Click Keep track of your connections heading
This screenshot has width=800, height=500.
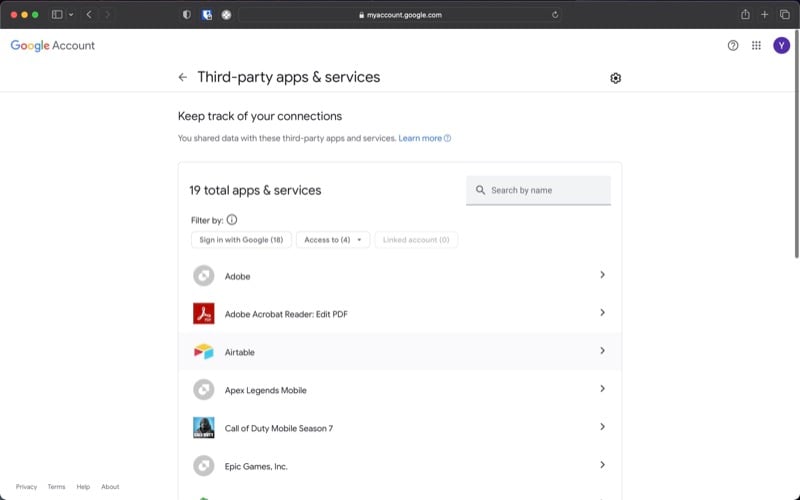[260, 116]
